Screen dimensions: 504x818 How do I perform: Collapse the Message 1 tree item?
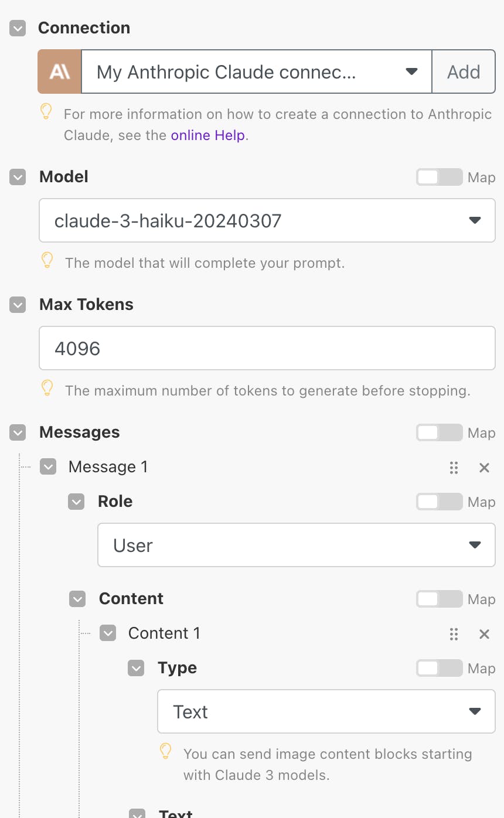click(x=48, y=467)
